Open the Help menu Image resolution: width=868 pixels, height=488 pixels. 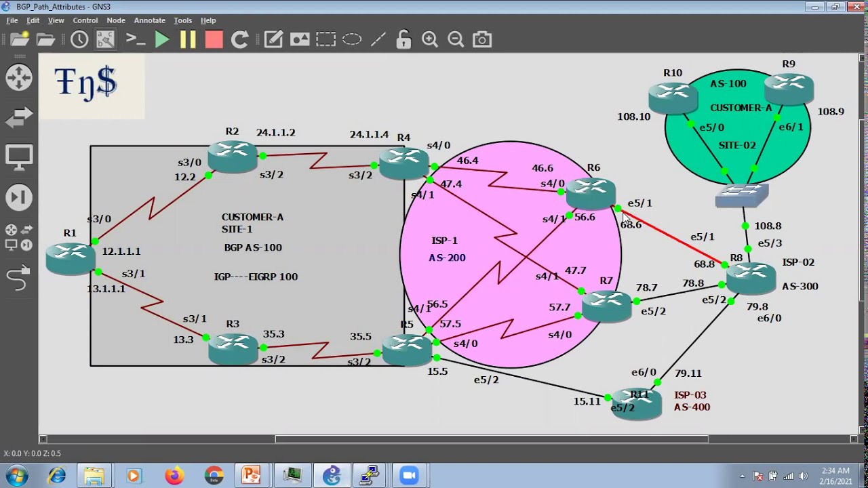[208, 20]
